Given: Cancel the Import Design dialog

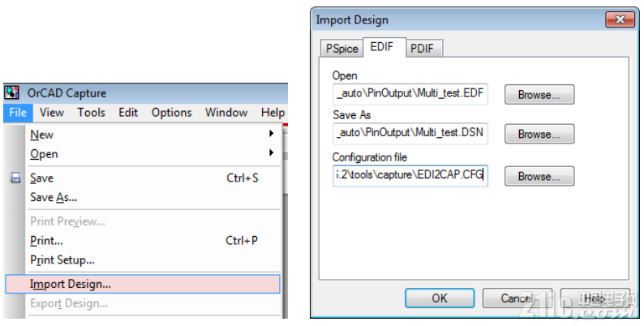Looking at the screenshot, I should 517,298.
